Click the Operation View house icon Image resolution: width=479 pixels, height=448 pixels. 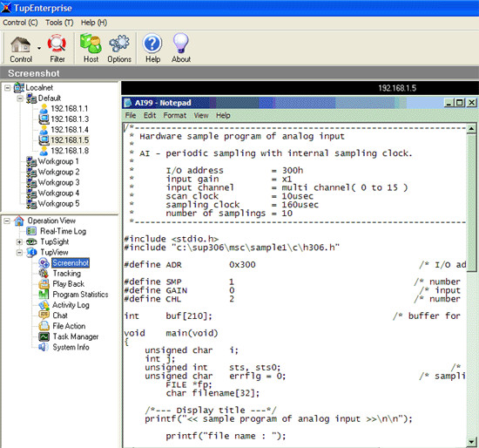click(19, 221)
